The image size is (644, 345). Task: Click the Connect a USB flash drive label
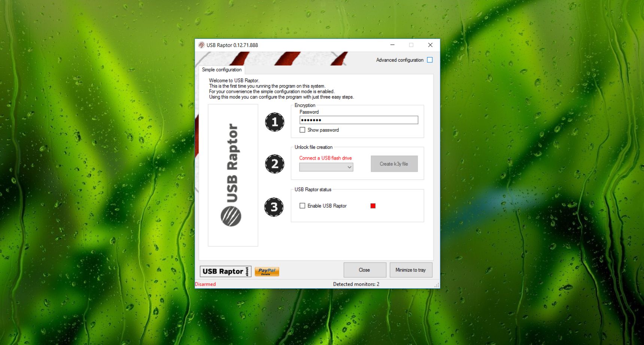(x=325, y=158)
